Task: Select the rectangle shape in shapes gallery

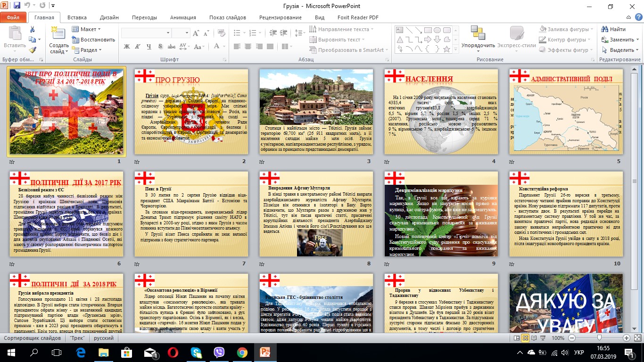Action: coord(428,30)
